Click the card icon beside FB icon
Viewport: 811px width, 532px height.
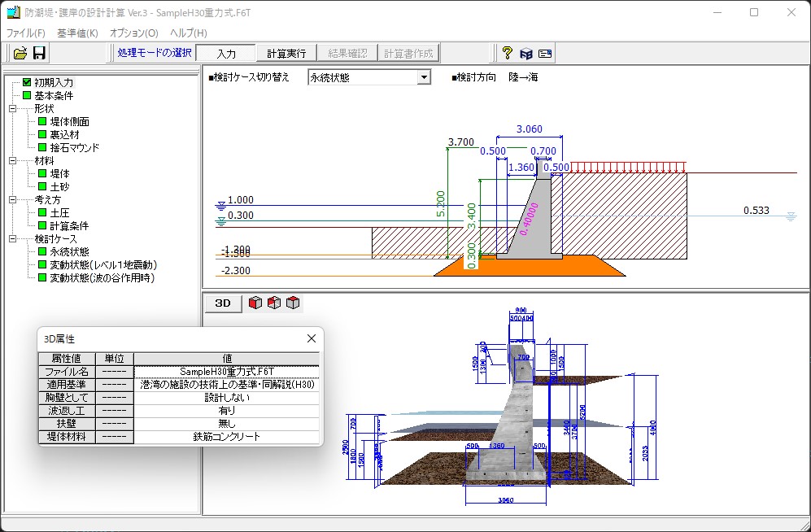tap(545, 53)
